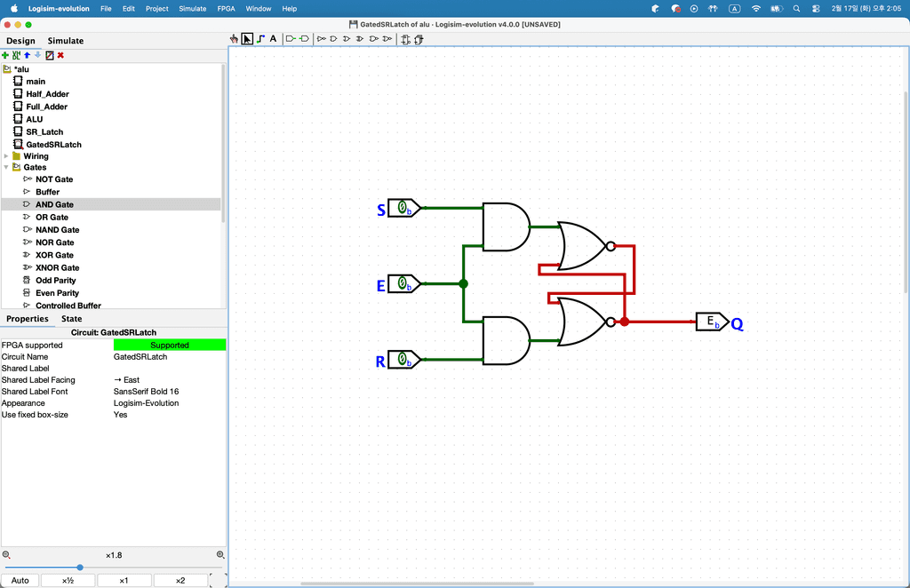Choose the input pin tool in toolbar

tap(291, 39)
